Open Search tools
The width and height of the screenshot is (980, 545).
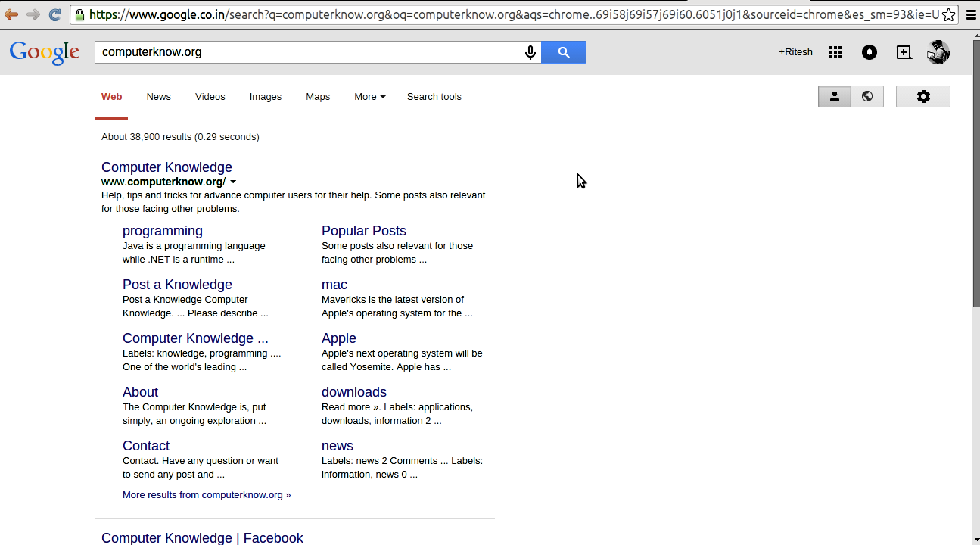[x=434, y=97]
